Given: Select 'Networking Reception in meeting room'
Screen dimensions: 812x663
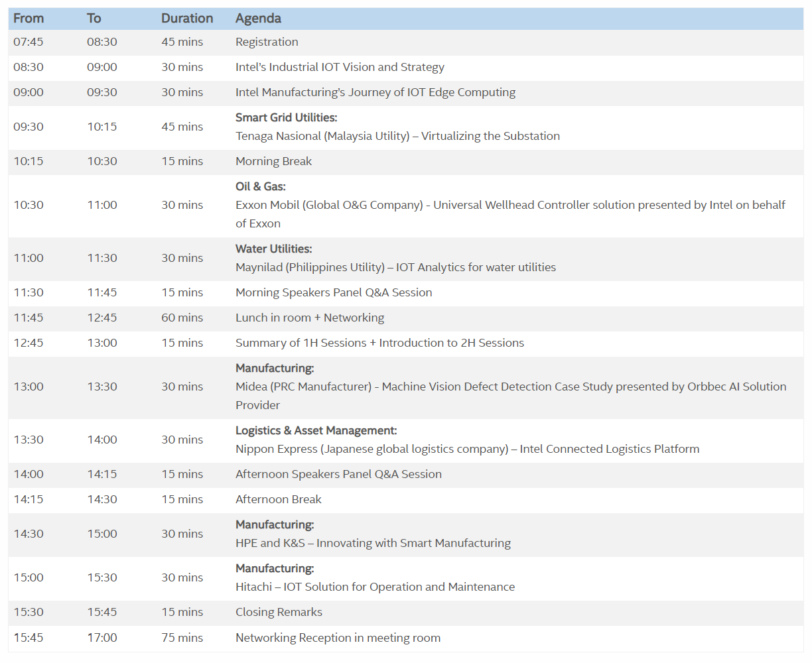Looking at the screenshot, I should point(338,638).
